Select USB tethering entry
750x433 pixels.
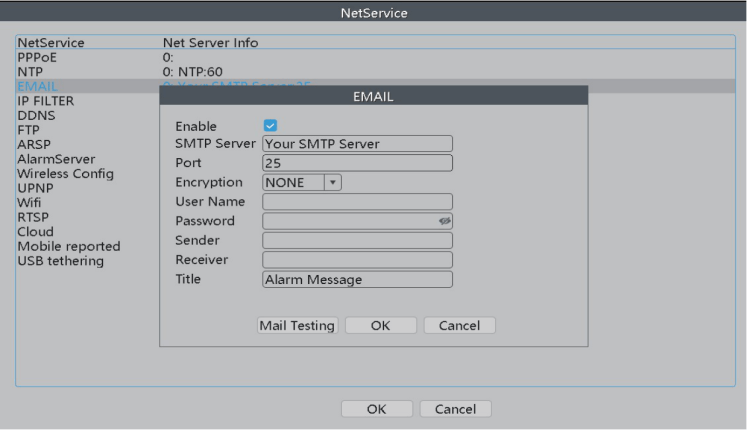pos(60,261)
